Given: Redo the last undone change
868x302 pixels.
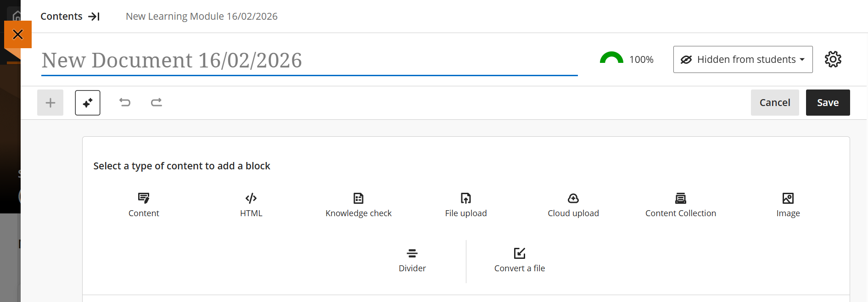Looking at the screenshot, I should [157, 102].
